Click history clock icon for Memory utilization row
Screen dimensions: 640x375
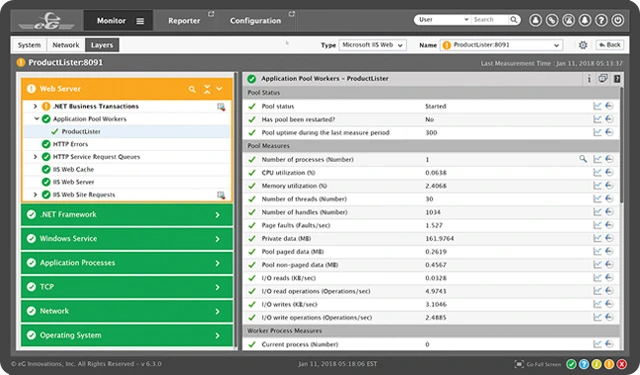click(x=609, y=186)
